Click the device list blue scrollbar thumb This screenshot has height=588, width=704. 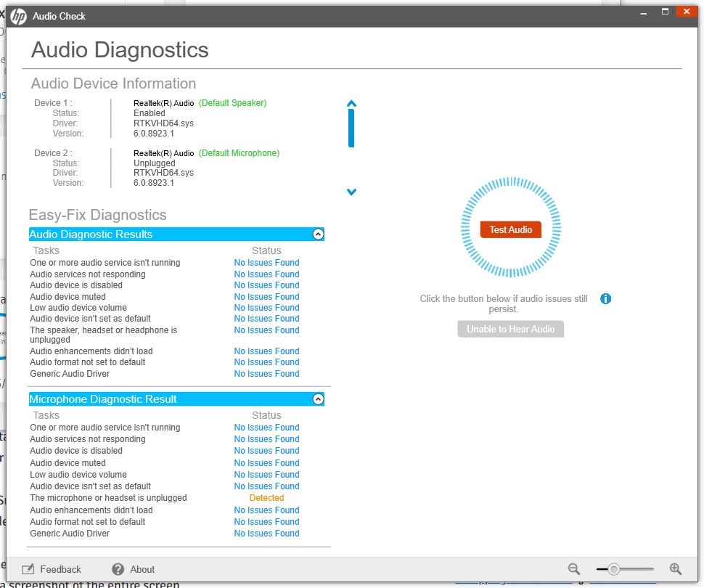pos(351,128)
